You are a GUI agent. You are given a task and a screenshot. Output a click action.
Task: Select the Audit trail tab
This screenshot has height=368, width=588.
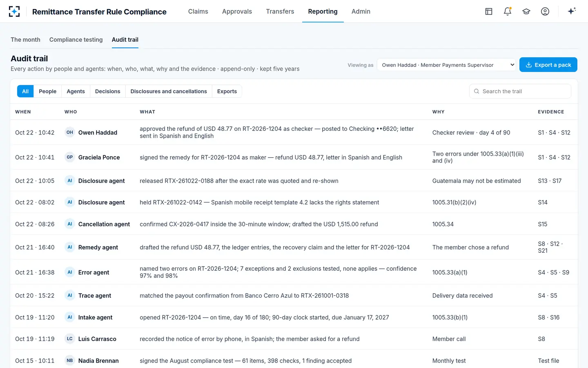[125, 40]
